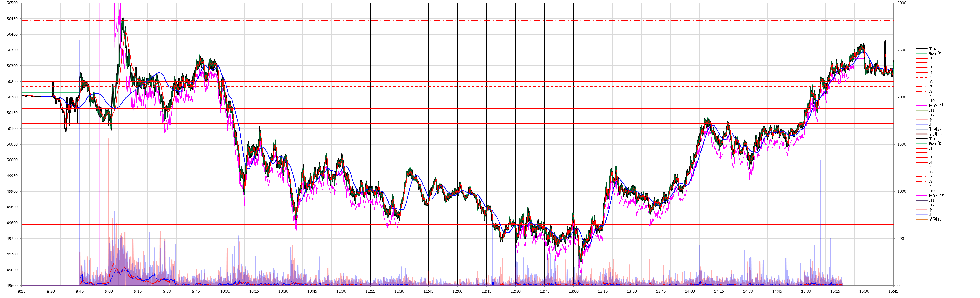980x298 pixels.
Task: Click the 系列37 legend entry
Action: click(x=935, y=129)
